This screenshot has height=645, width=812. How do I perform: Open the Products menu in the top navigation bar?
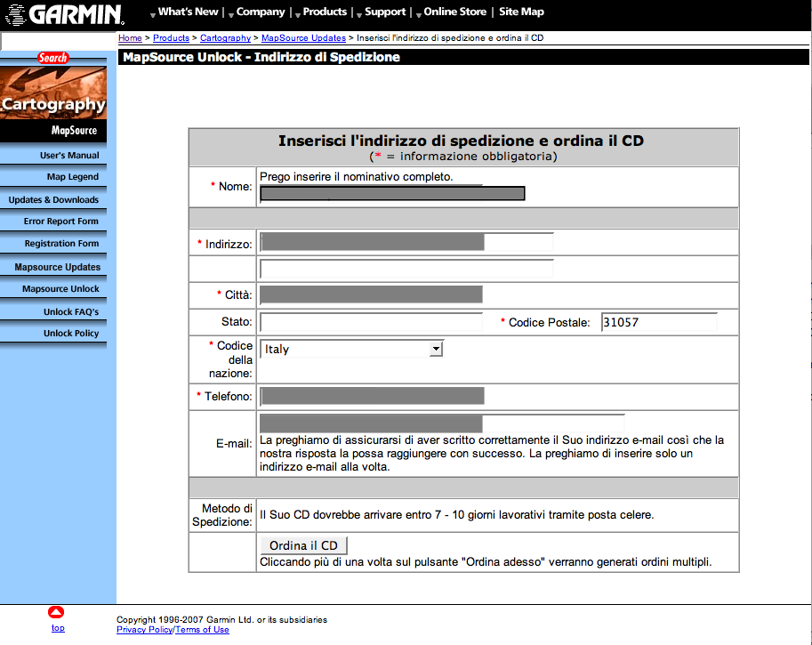click(x=325, y=12)
